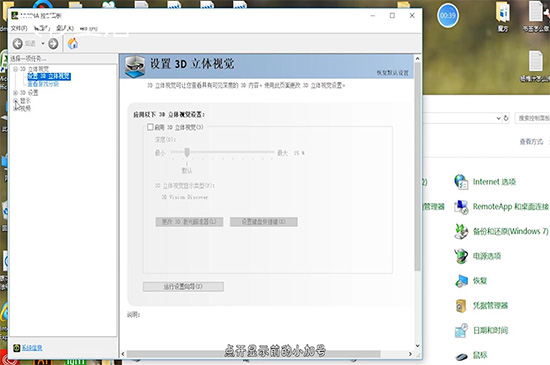
Task: Go back using the back arrow button
Action: pyautogui.click(x=18, y=44)
